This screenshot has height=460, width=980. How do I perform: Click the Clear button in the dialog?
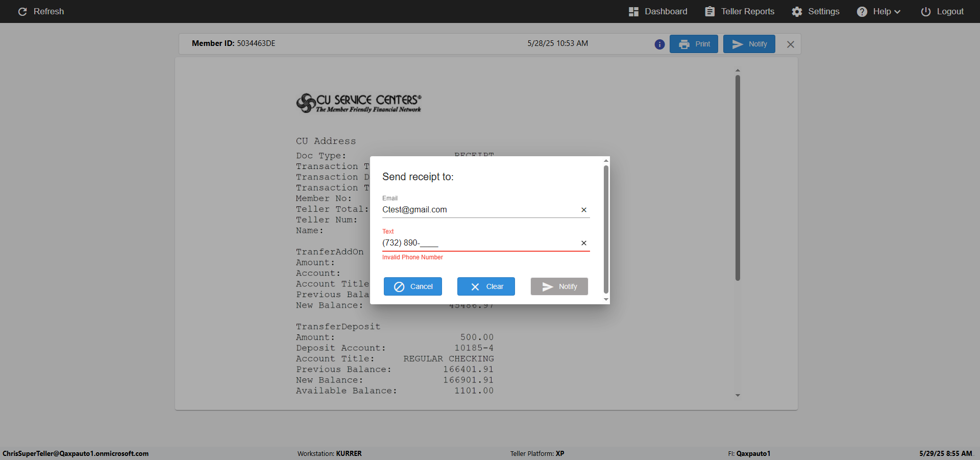[486, 286]
